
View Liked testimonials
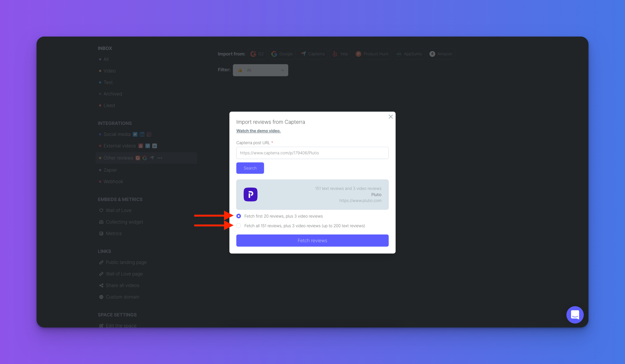(x=109, y=105)
